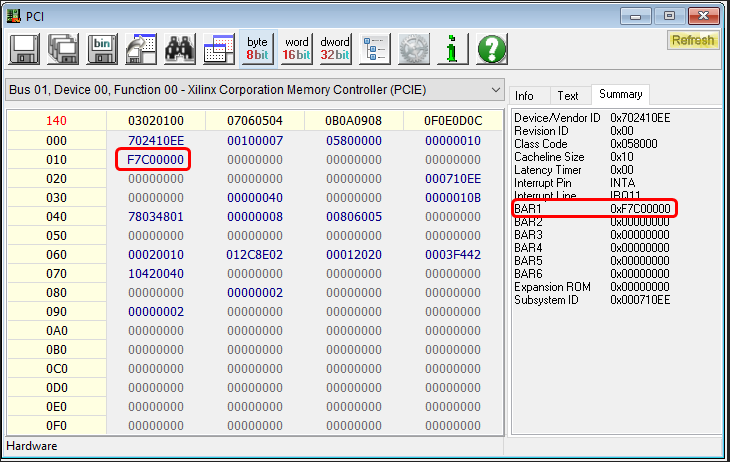Viewport: 730px width, 462px height.
Task: Switch view to dword 32bit mode
Action: click(335, 48)
